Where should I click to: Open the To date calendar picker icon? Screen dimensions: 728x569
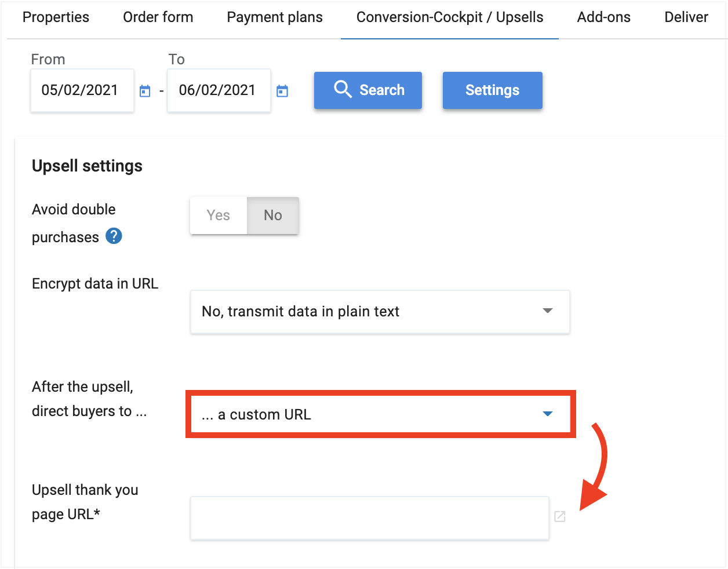(282, 91)
